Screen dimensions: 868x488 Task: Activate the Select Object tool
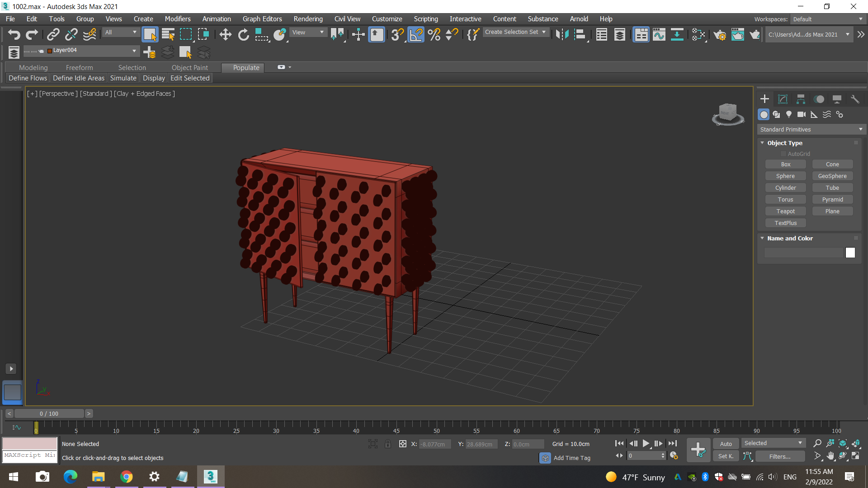point(150,35)
